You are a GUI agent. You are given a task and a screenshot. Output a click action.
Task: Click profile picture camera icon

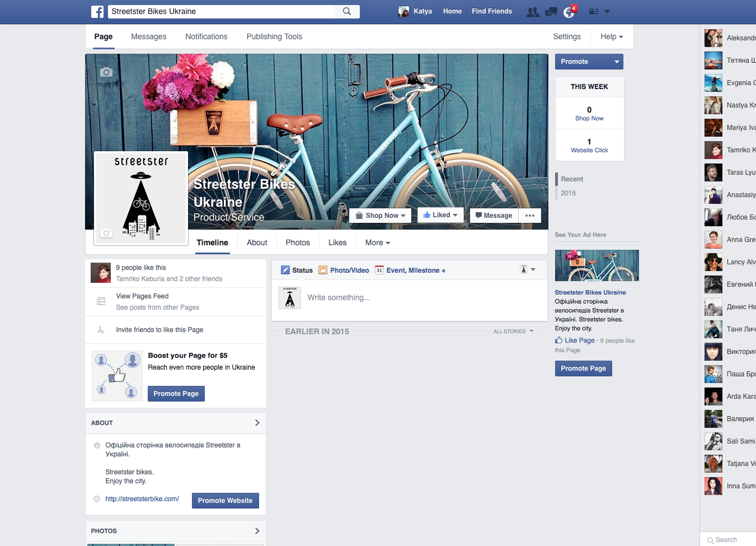point(106,233)
